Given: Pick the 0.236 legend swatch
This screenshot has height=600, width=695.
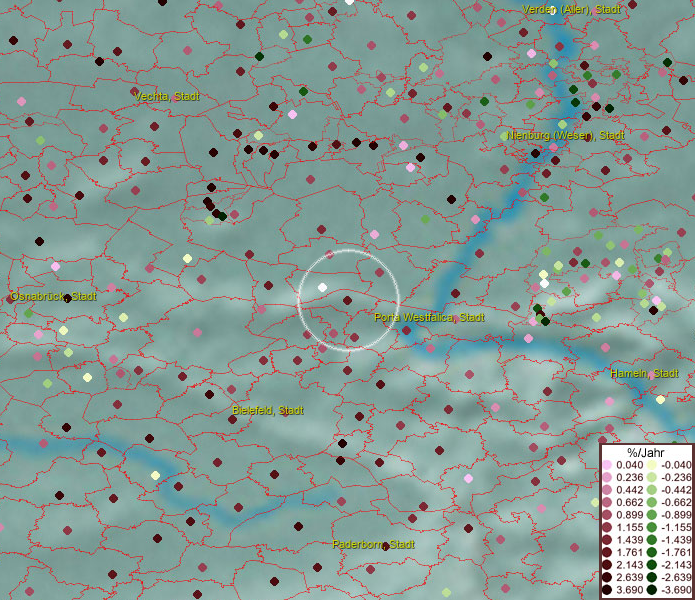Looking at the screenshot, I should click(607, 477).
